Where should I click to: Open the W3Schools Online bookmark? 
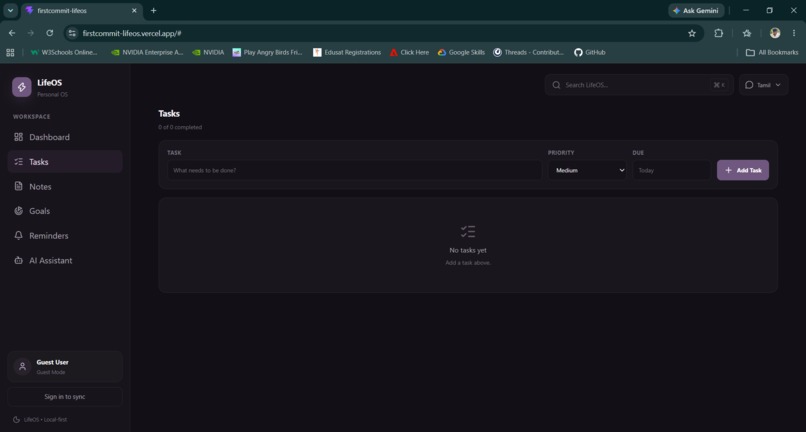(64, 52)
